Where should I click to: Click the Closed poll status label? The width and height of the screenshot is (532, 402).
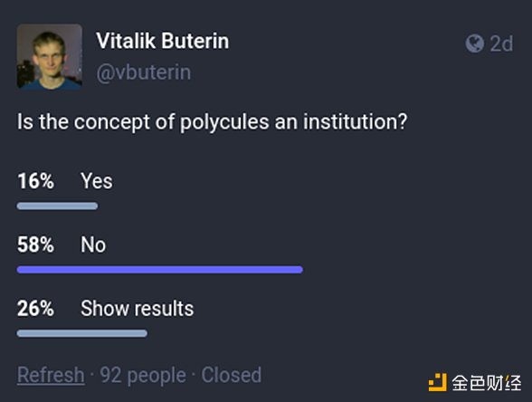click(232, 375)
